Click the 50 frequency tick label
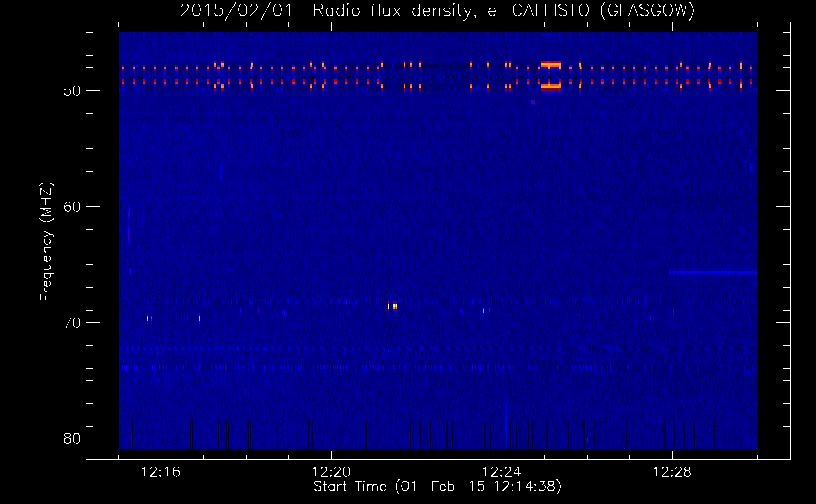 tap(72, 91)
